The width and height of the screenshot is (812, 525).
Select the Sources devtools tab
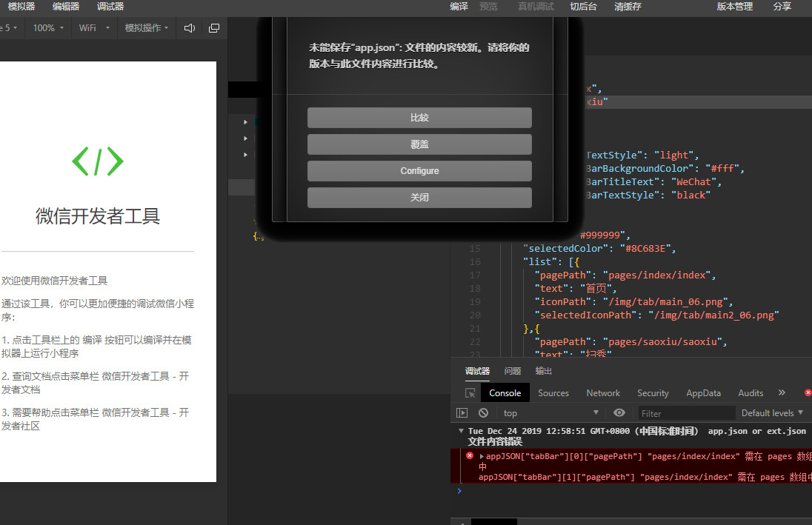coord(553,393)
